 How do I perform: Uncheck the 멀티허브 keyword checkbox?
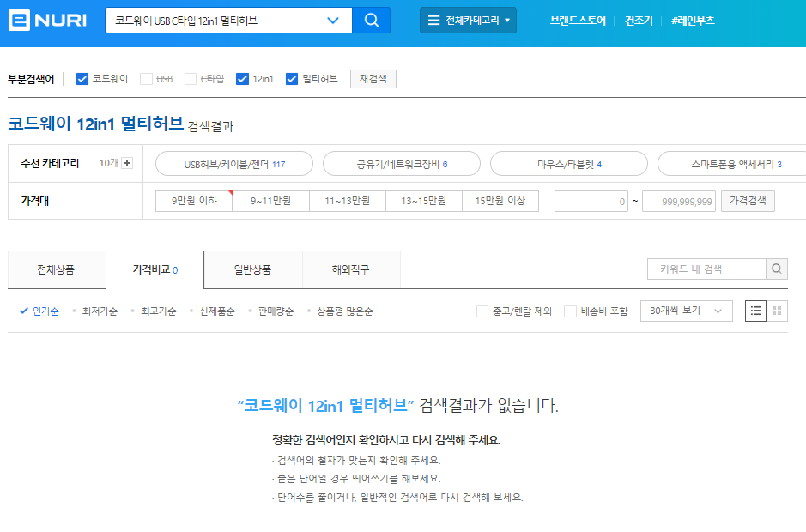(292, 79)
